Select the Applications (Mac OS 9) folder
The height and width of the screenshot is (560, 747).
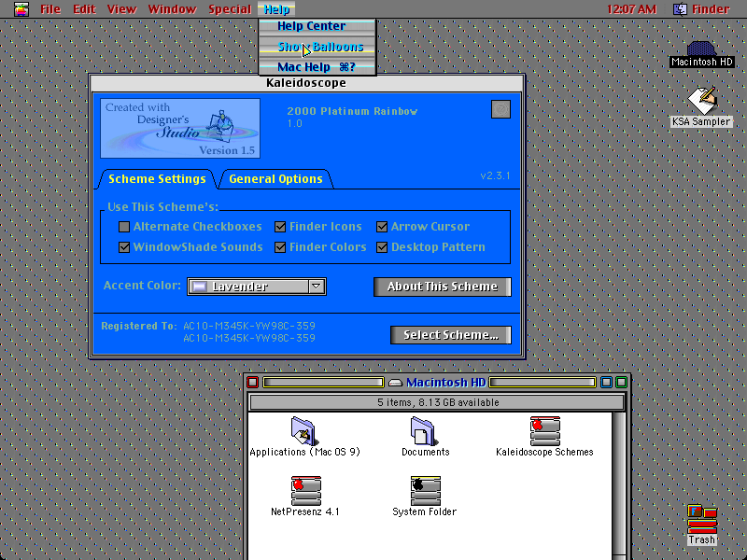[x=305, y=430]
